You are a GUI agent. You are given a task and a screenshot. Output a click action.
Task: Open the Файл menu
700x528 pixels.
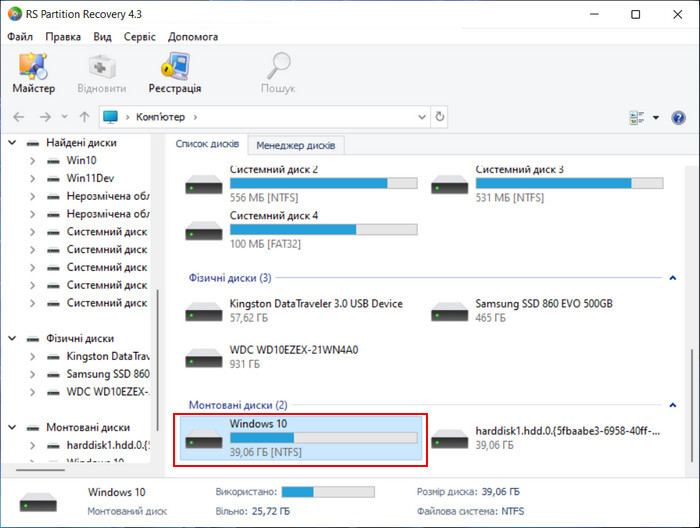coord(20,37)
